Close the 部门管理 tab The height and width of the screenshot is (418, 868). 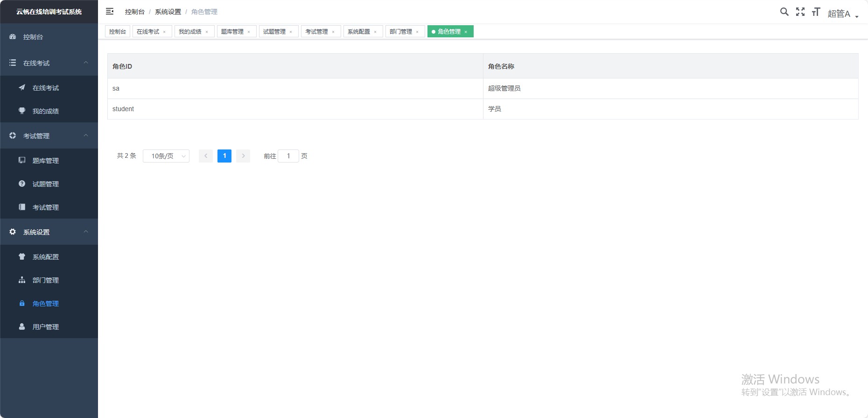[x=417, y=32]
